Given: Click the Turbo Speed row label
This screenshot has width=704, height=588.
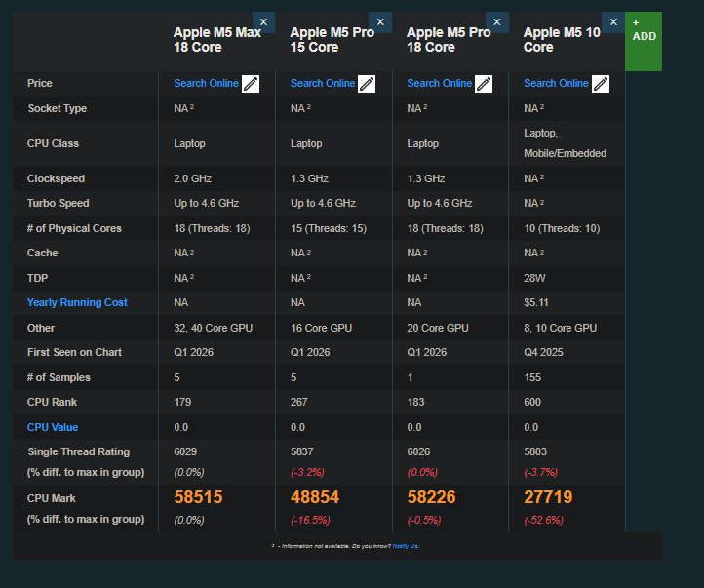Looking at the screenshot, I should pyautogui.click(x=58, y=204).
